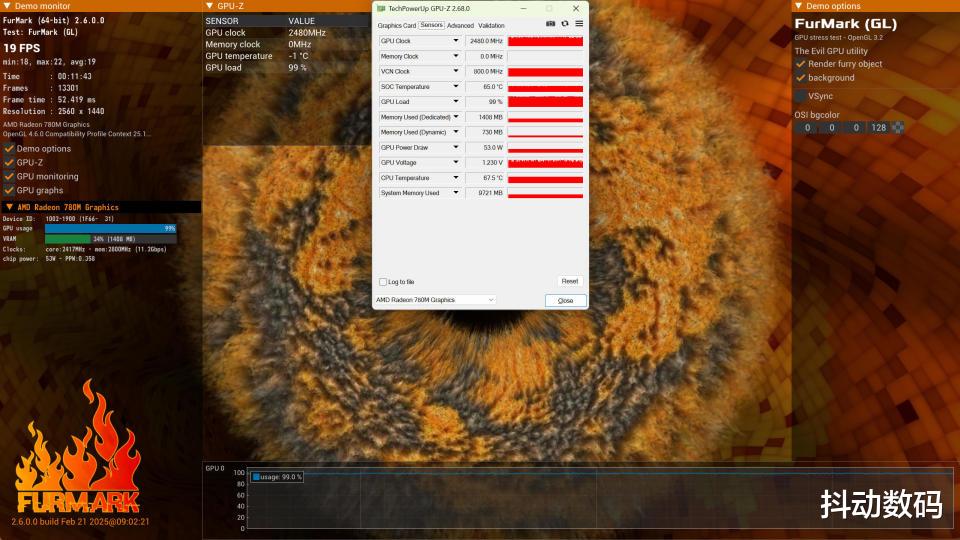Toggle the GPU monitoring checkbox

[9, 176]
